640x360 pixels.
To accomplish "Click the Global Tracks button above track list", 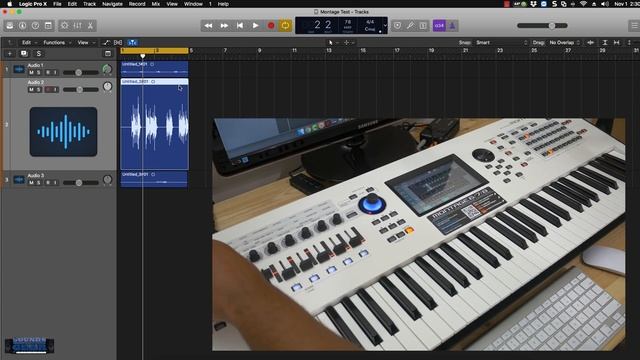I will pos(108,53).
